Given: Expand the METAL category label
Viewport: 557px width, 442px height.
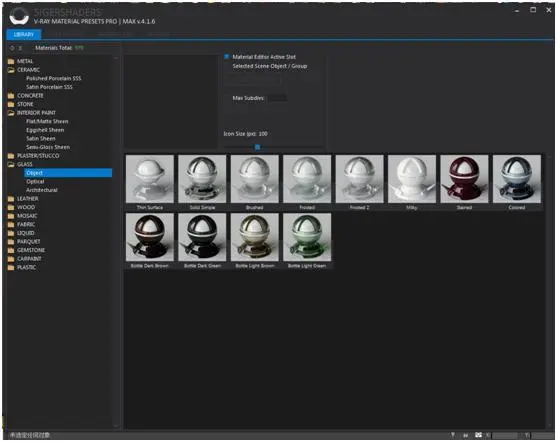Looking at the screenshot, I should (25, 61).
